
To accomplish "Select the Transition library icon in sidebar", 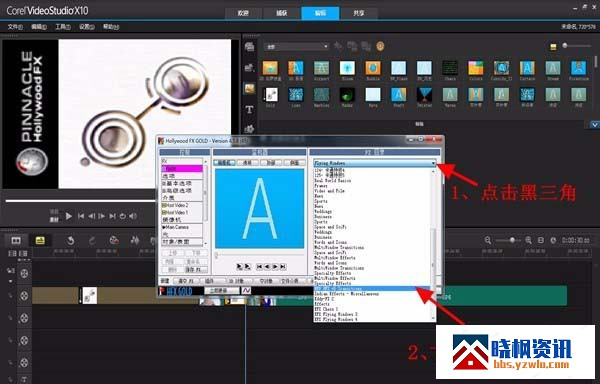I will click(x=249, y=89).
